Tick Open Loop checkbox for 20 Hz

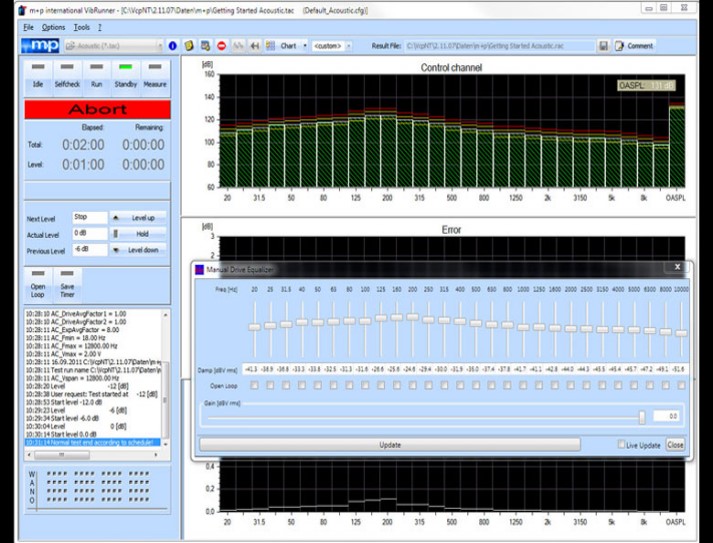point(255,385)
